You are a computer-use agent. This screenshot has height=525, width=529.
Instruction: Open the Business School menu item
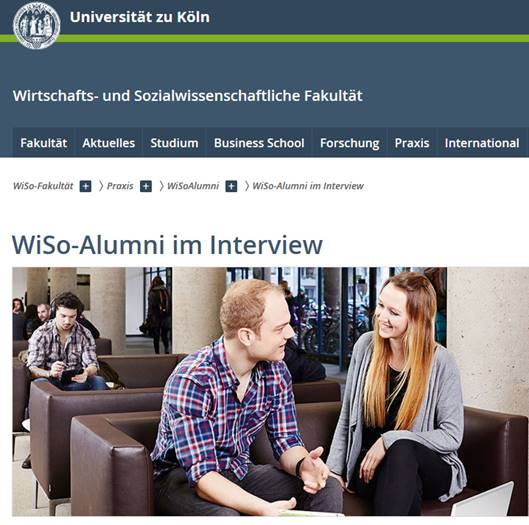pyautogui.click(x=259, y=143)
